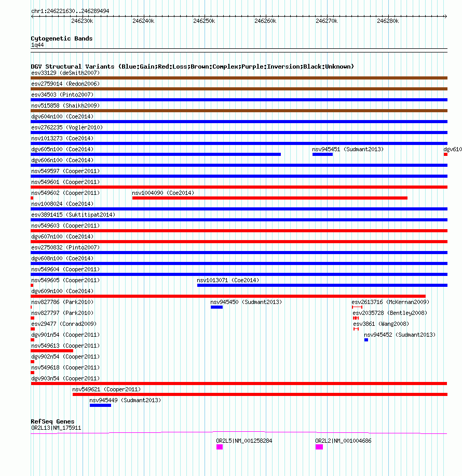Click dgv609n100 (Coe2014) label
The height and width of the screenshot is (476, 462).
click(x=62, y=292)
